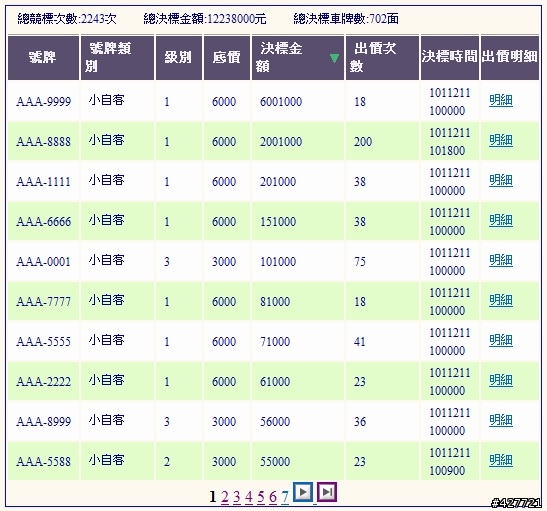Click winning bid amount 151000

pyautogui.click(x=278, y=221)
